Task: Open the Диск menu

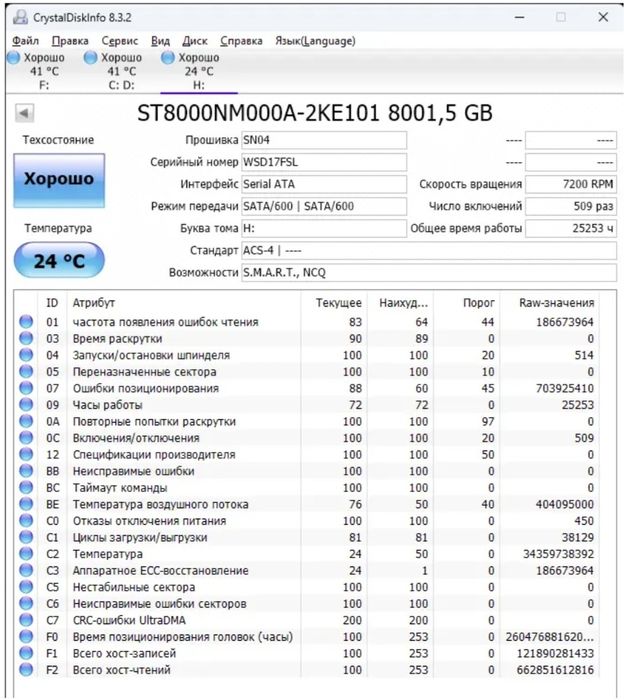Action: pyautogui.click(x=195, y=41)
